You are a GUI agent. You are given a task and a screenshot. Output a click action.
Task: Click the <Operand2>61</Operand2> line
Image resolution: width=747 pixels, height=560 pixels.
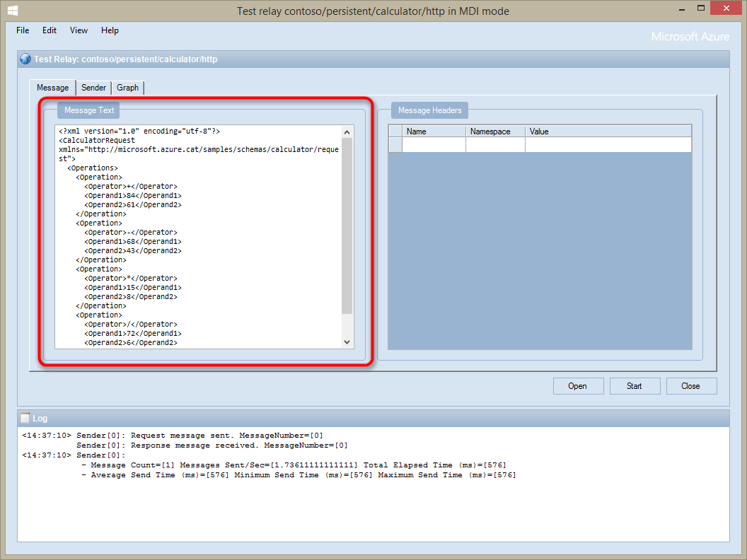pyautogui.click(x=133, y=205)
